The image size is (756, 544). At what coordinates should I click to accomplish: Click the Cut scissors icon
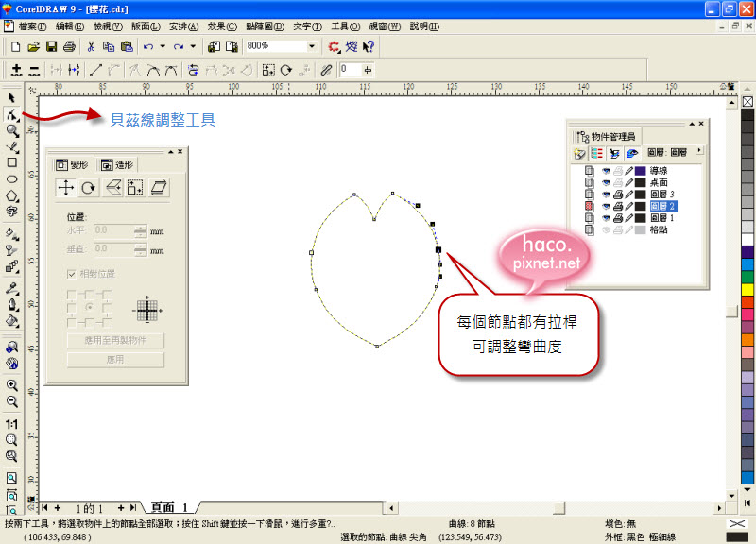tap(91, 46)
